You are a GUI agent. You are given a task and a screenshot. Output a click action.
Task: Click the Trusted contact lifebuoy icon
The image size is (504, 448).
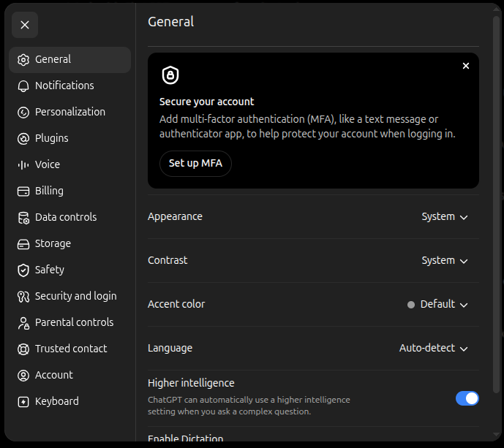pos(23,349)
